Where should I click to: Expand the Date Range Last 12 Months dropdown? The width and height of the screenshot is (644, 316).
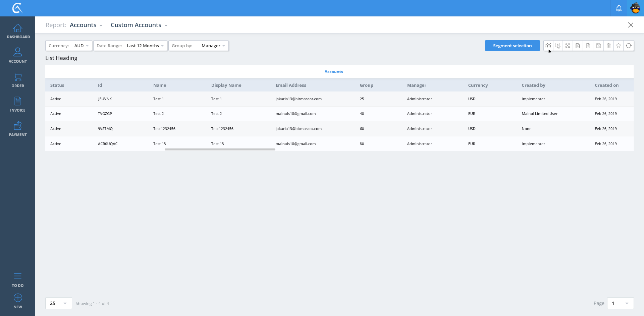click(x=130, y=46)
